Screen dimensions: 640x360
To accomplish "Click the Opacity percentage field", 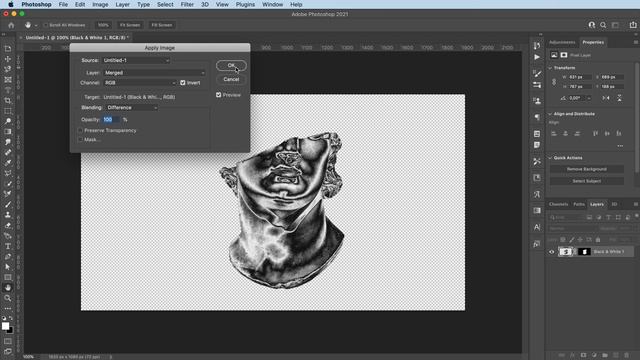I will (111, 120).
